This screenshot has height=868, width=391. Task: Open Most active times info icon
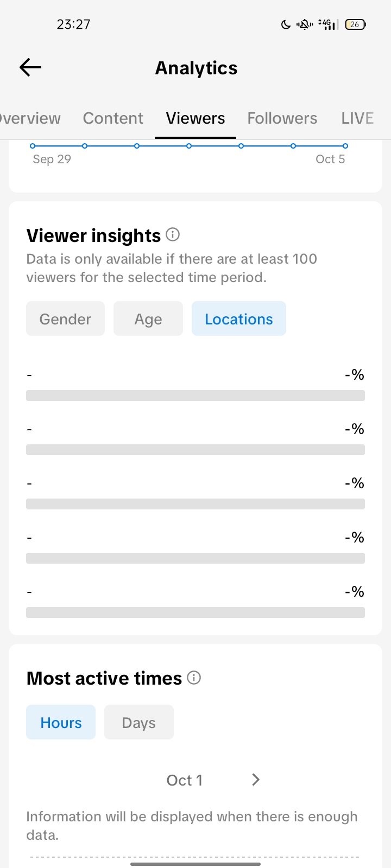pyautogui.click(x=194, y=678)
